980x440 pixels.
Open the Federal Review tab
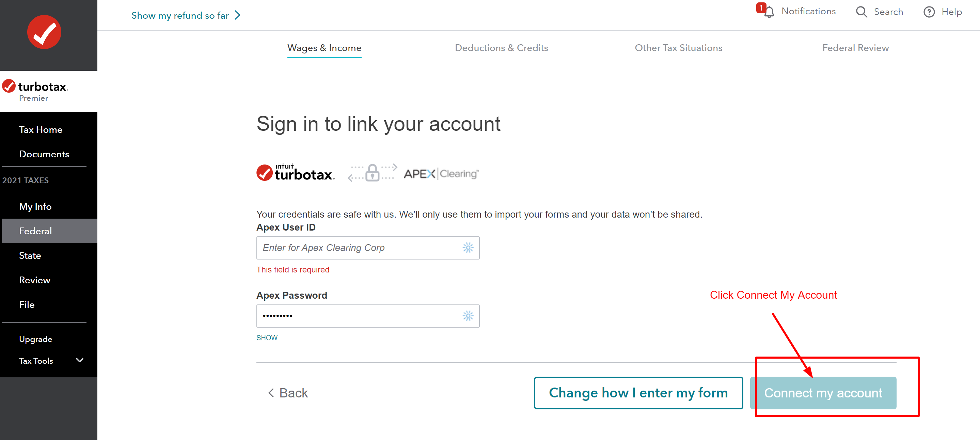[x=856, y=48]
